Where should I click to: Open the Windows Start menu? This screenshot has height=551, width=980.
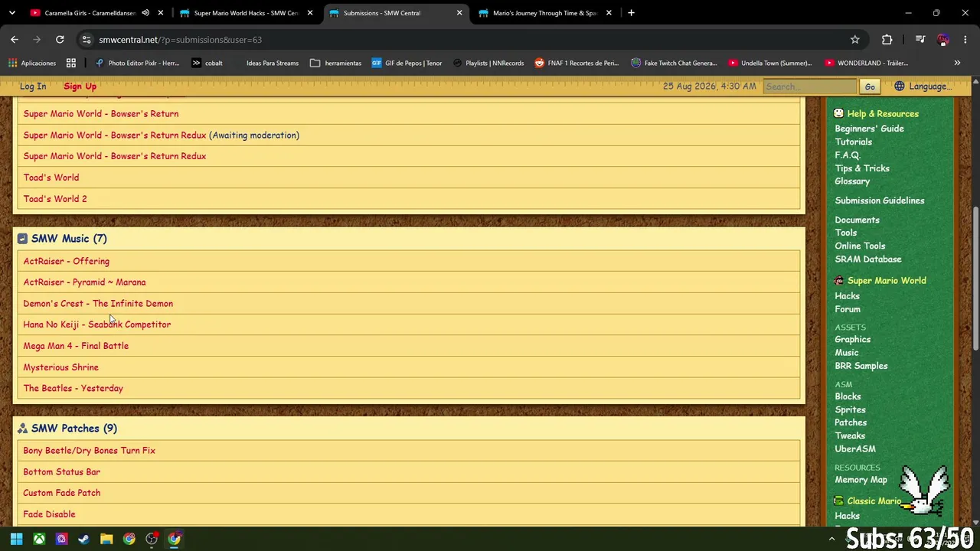pyautogui.click(x=16, y=539)
